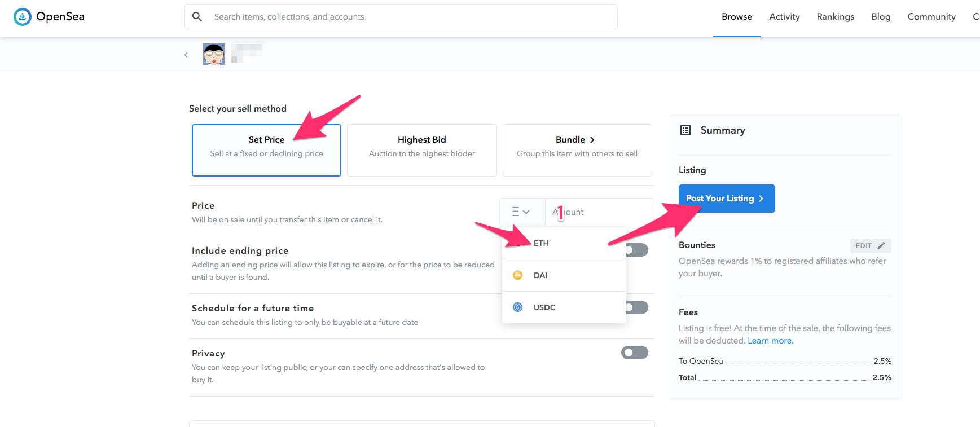Click the Bounties section heading
This screenshot has width=980, height=427.
coord(697,245)
